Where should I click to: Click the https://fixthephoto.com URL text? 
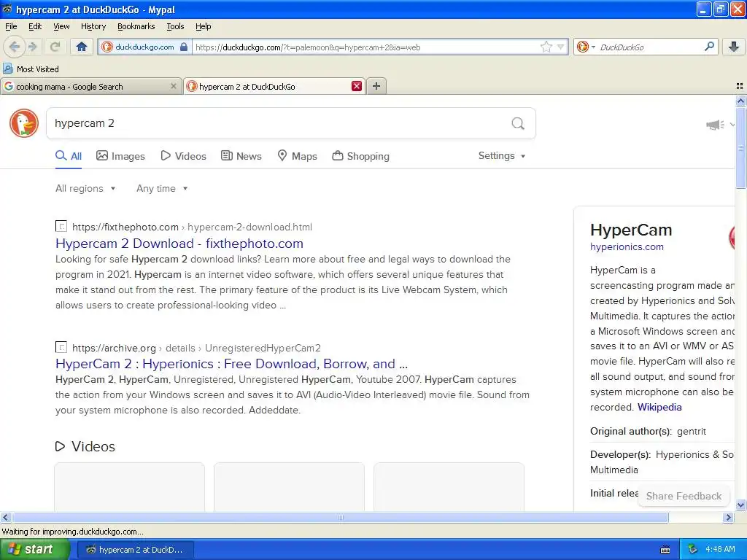coord(125,227)
